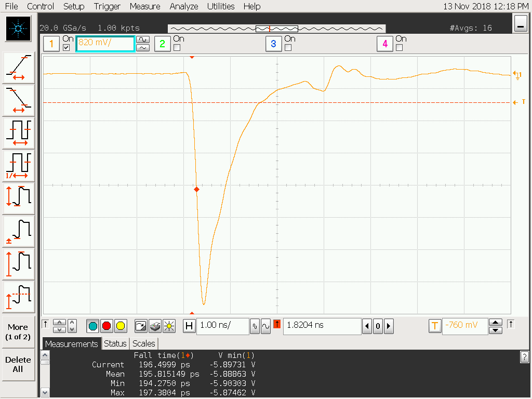532x399 pixels.
Task: Uncheck the channel 1 On checkbox
Action: pyautogui.click(x=66, y=47)
